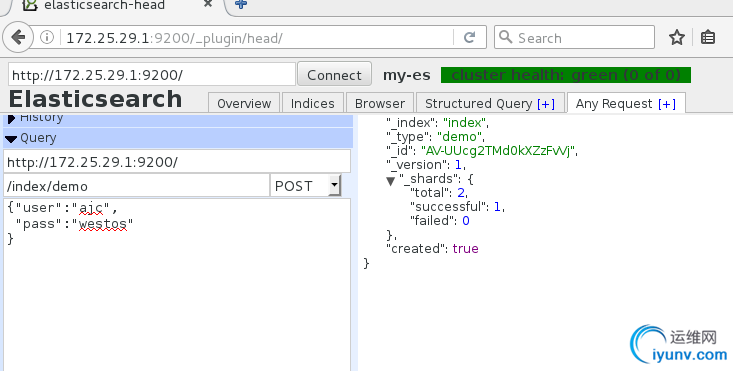The height and width of the screenshot is (371, 733).
Task: Click the _id value in the response
Action: point(497,150)
